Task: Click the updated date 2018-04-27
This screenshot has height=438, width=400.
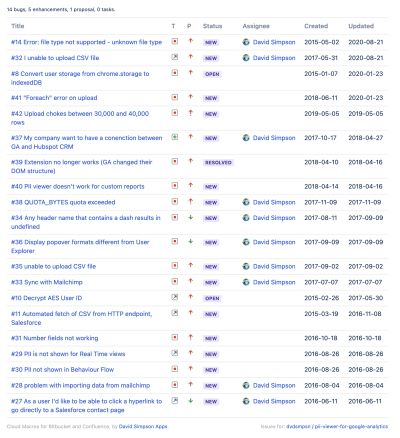Action: 366,138
